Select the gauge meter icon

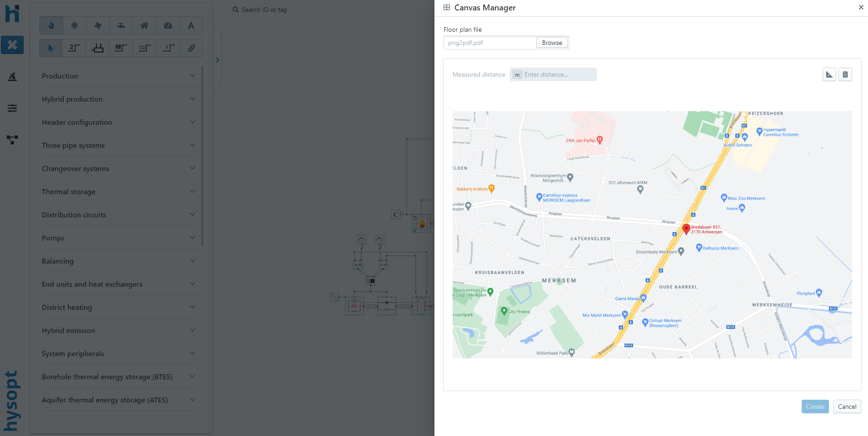168,25
